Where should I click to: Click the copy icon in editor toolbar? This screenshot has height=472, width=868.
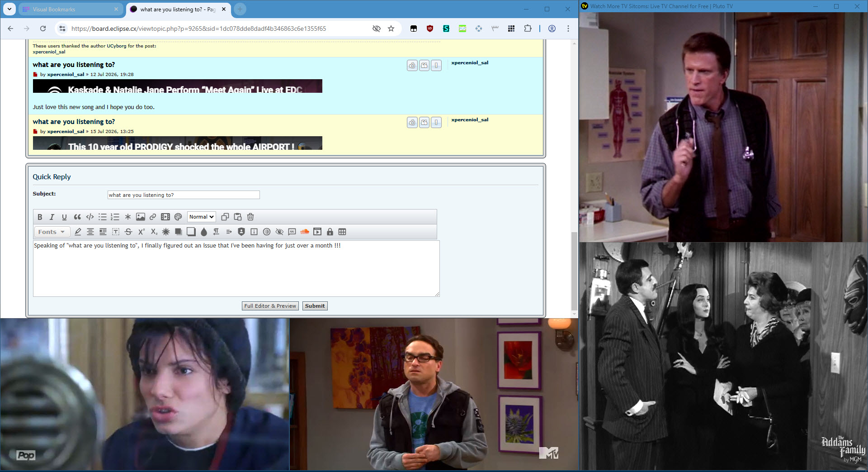click(x=225, y=217)
